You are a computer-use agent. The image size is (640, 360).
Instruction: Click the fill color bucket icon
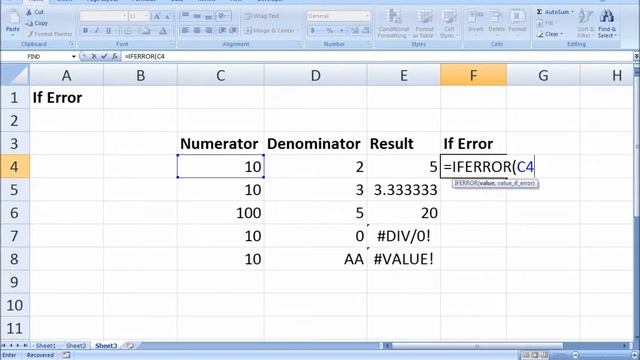146,31
